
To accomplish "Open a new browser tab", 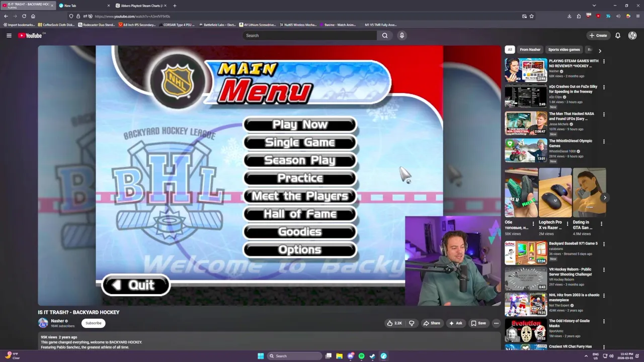I will point(175,6).
